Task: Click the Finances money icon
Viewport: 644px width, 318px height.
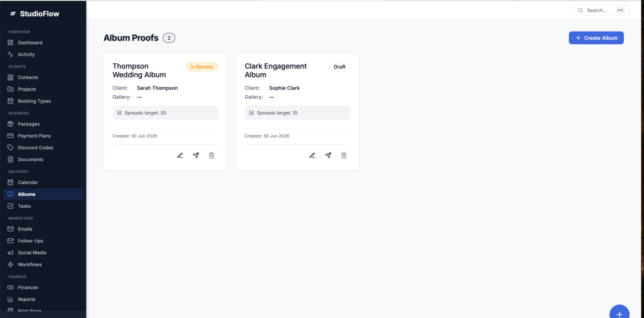Action: coord(11,288)
